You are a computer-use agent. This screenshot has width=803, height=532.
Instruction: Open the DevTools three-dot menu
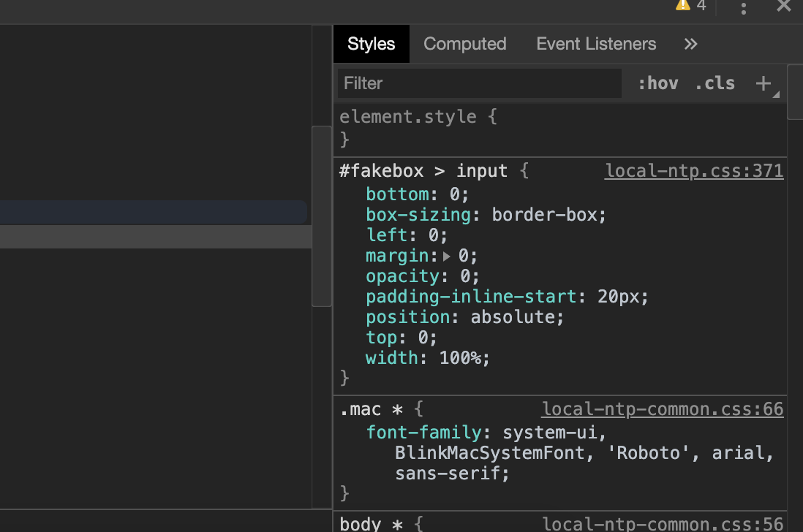click(x=743, y=8)
